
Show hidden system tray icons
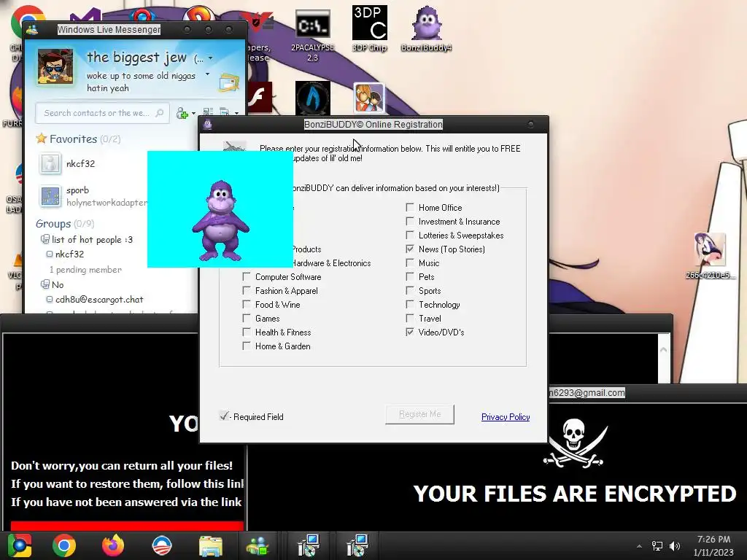[x=639, y=546]
